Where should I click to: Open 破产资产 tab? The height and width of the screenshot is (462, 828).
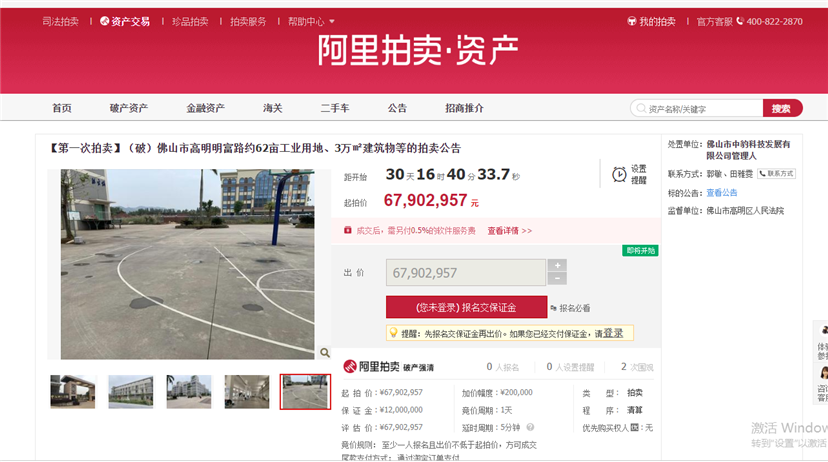pos(129,108)
